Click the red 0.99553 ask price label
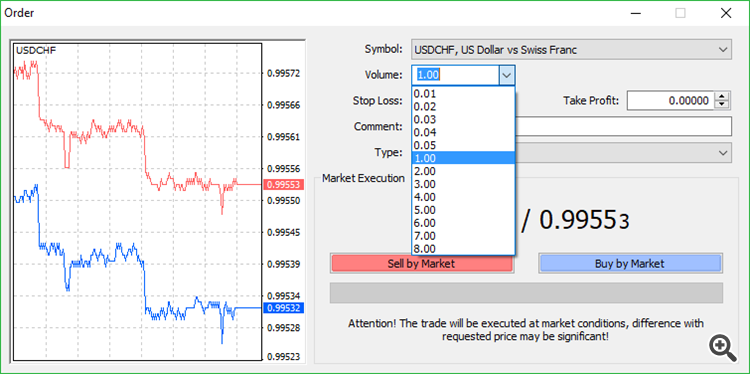Screen dimensions: 750x374 pos(282,185)
